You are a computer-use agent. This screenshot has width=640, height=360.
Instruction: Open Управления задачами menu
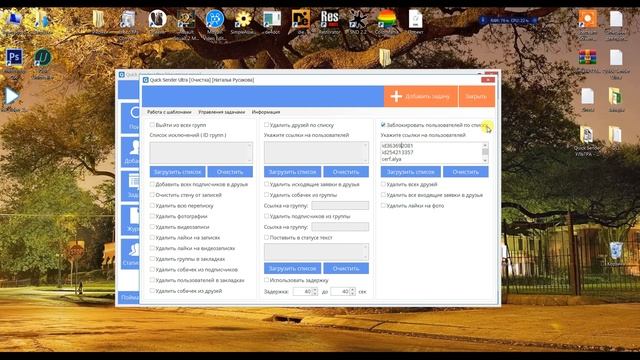(222, 112)
